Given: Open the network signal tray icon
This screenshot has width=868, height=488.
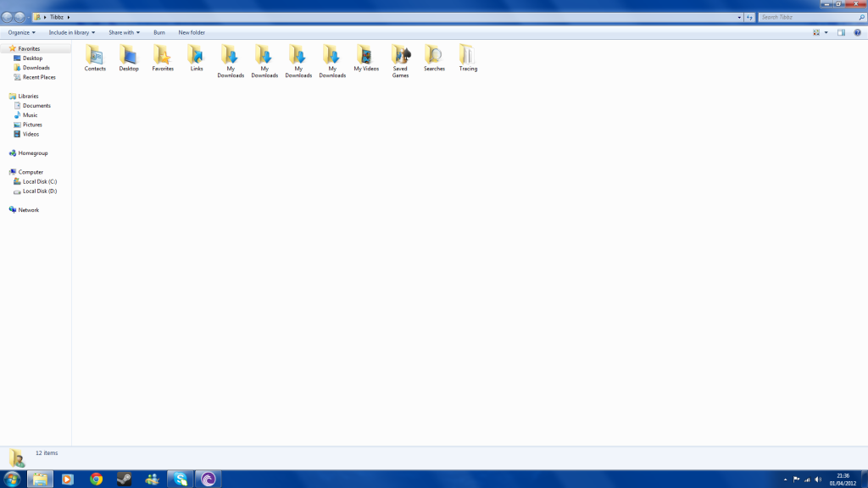Looking at the screenshot, I should (x=807, y=480).
